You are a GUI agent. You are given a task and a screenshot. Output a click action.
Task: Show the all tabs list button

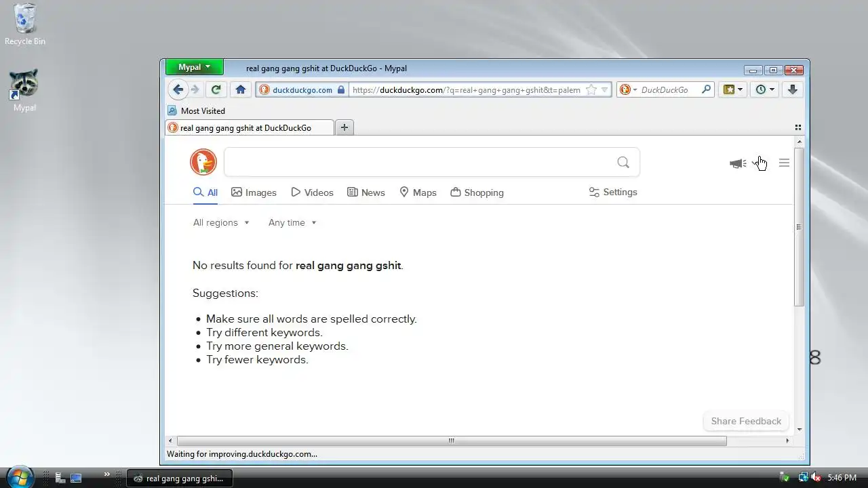(x=798, y=127)
